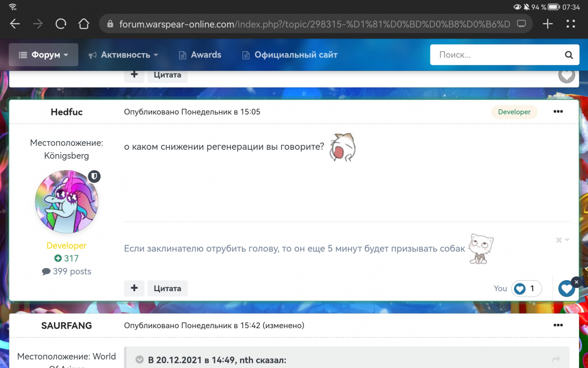
Task: Collapse the nth quote block
Action: (140, 360)
